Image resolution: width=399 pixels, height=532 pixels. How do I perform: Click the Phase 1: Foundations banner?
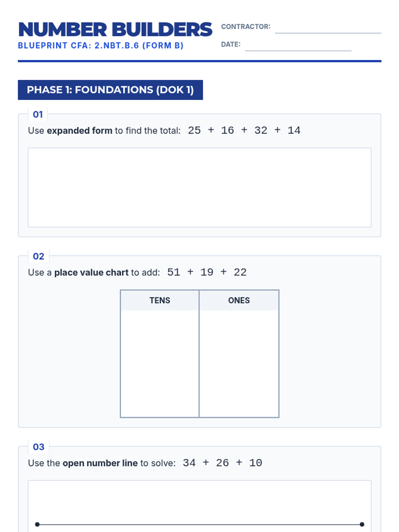click(x=110, y=90)
